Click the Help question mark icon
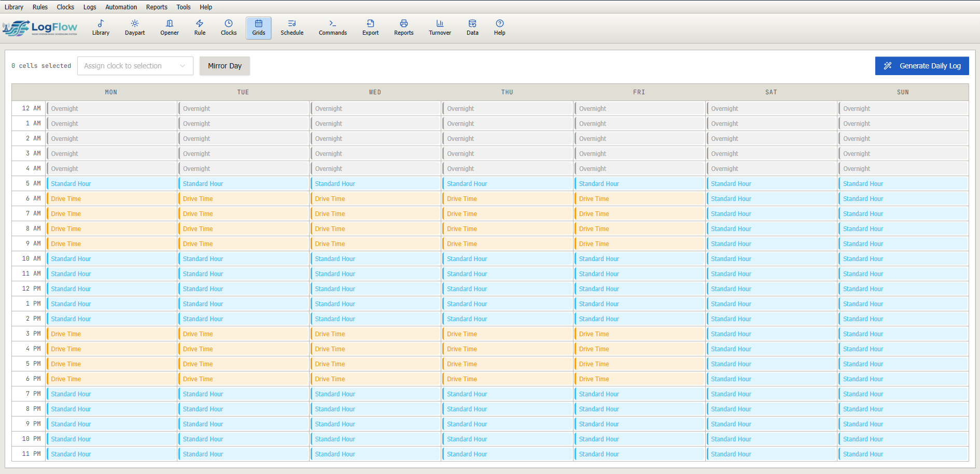 point(500,28)
